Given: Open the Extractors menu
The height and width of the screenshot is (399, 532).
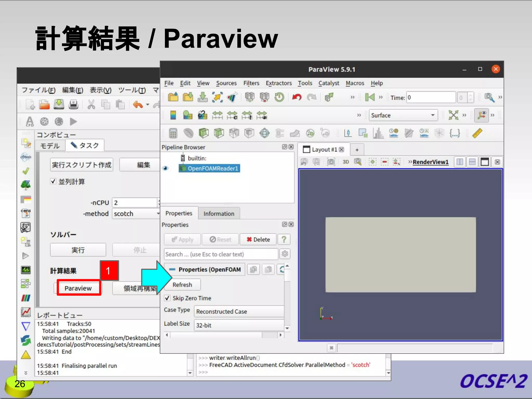Looking at the screenshot, I should (278, 83).
